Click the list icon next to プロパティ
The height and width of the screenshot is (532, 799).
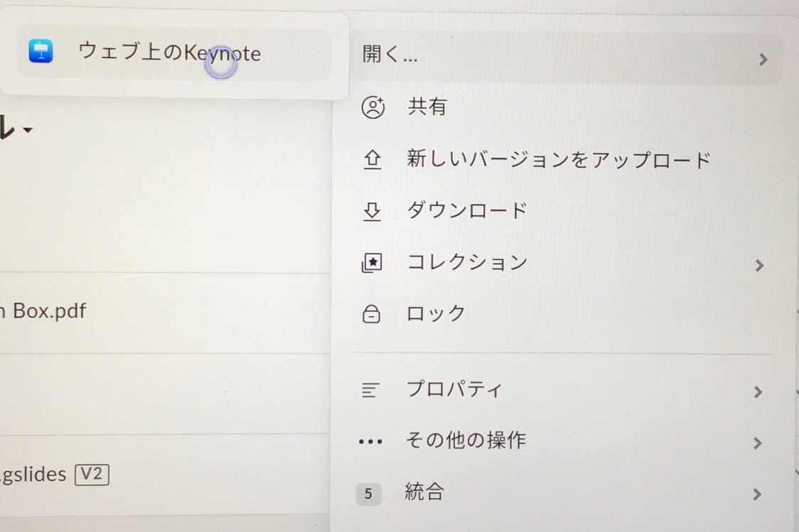[x=369, y=389]
